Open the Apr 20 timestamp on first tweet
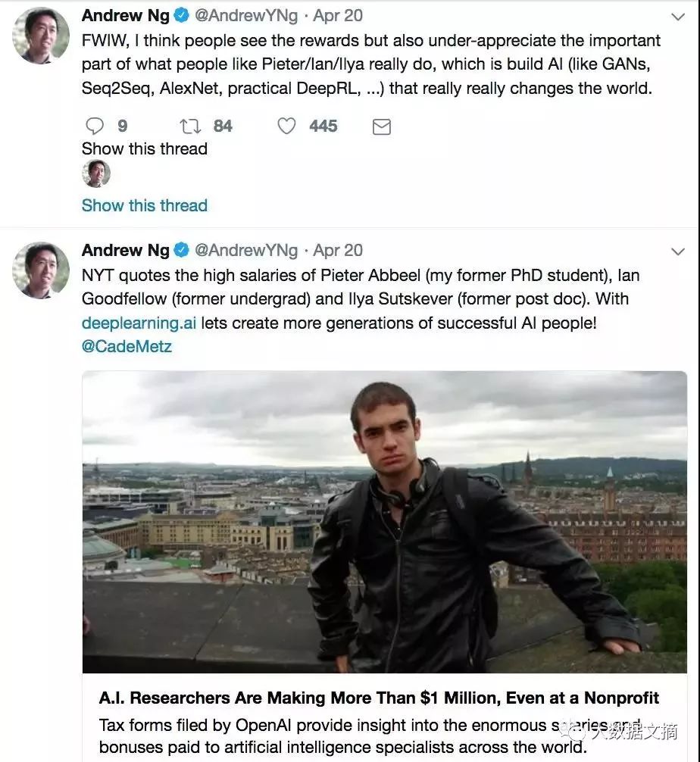The height and width of the screenshot is (762, 700). click(x=338, y=15)
